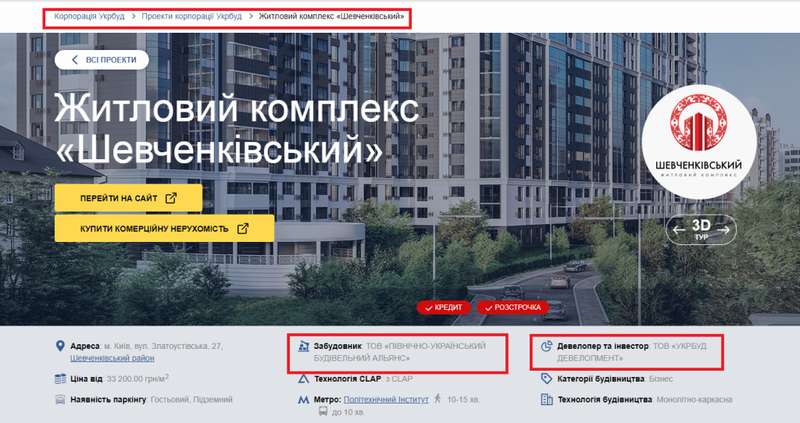Open Політехнічний інститут metro link

point(386,400)
